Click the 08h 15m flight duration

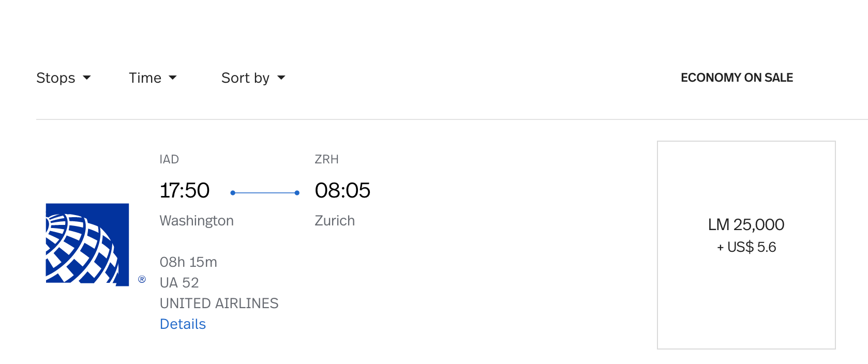point(188,262)
